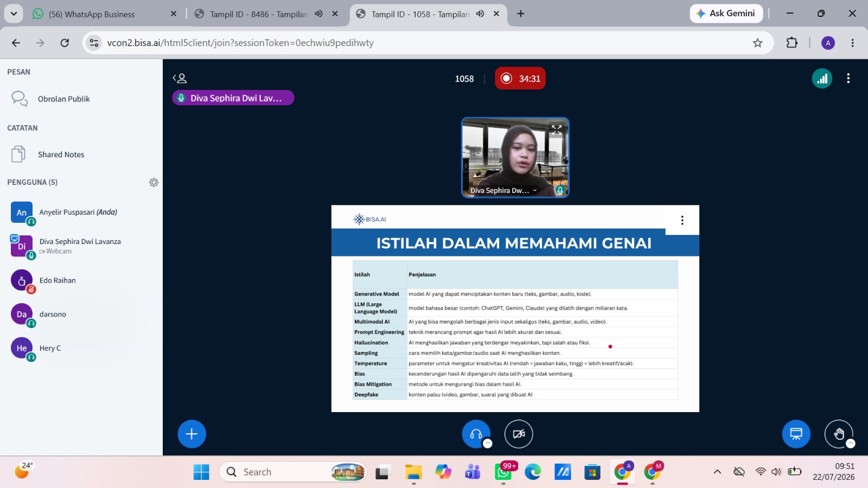This screenshot has width=868, height=488.
Task: Click the Bias Mitigation term
Action: pyautogui.click(x=373, y=384)
